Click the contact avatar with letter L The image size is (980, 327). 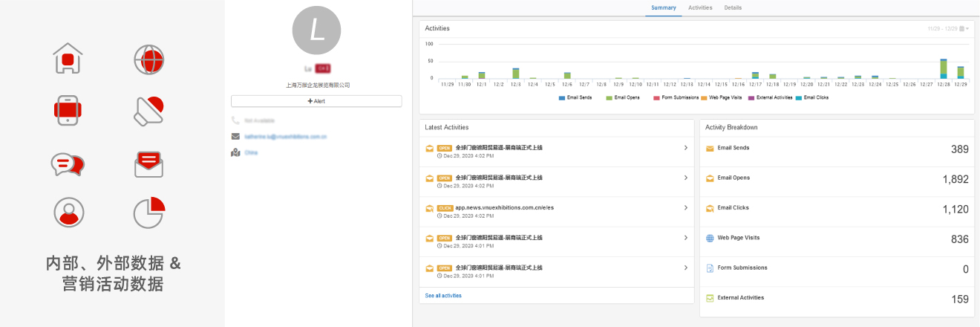pyautogui.click(x=316, y=30)
